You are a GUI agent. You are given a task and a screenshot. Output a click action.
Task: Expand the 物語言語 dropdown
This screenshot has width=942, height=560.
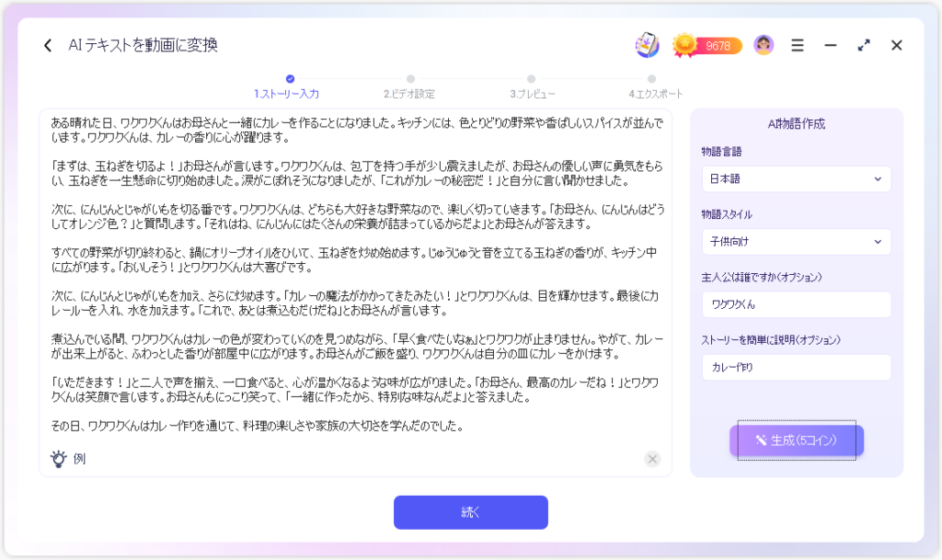point(796,178)
